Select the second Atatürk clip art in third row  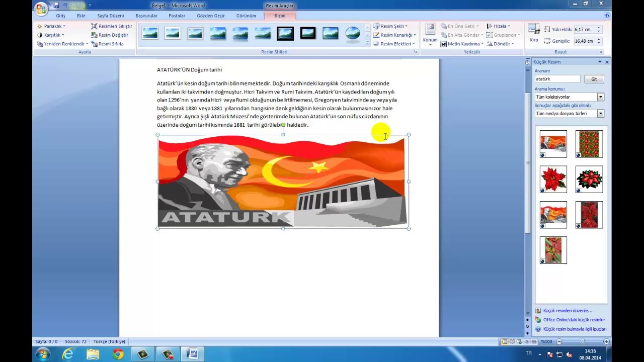[553, 215]
